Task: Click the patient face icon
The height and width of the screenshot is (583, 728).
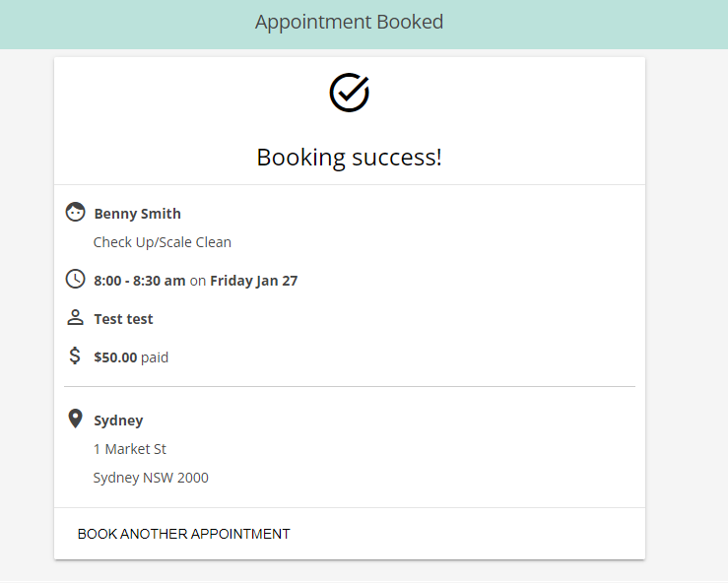Action: pos(75,212)
